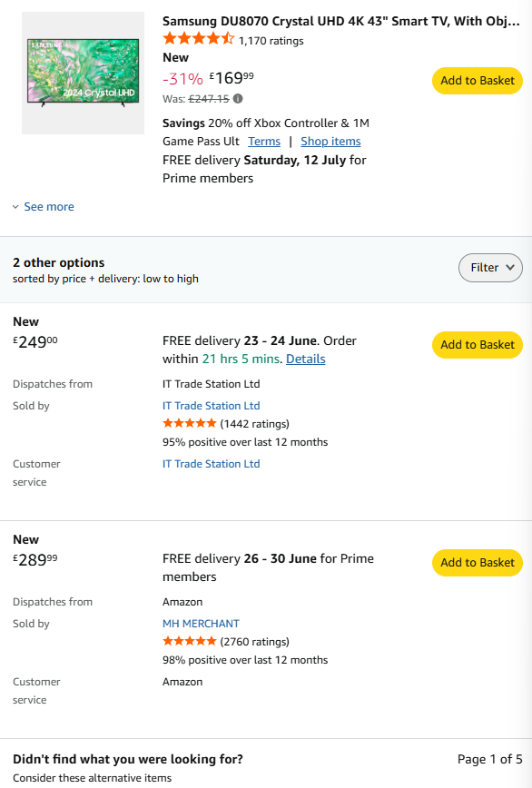532x788 pixels.
Task: Open the Filter dropdown
Action: coord(490,267)
